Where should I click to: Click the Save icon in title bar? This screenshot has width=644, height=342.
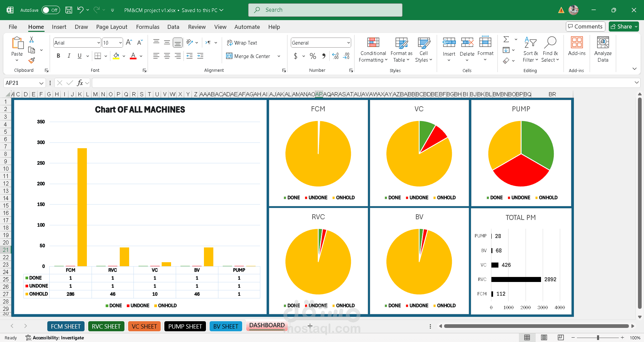69,10
